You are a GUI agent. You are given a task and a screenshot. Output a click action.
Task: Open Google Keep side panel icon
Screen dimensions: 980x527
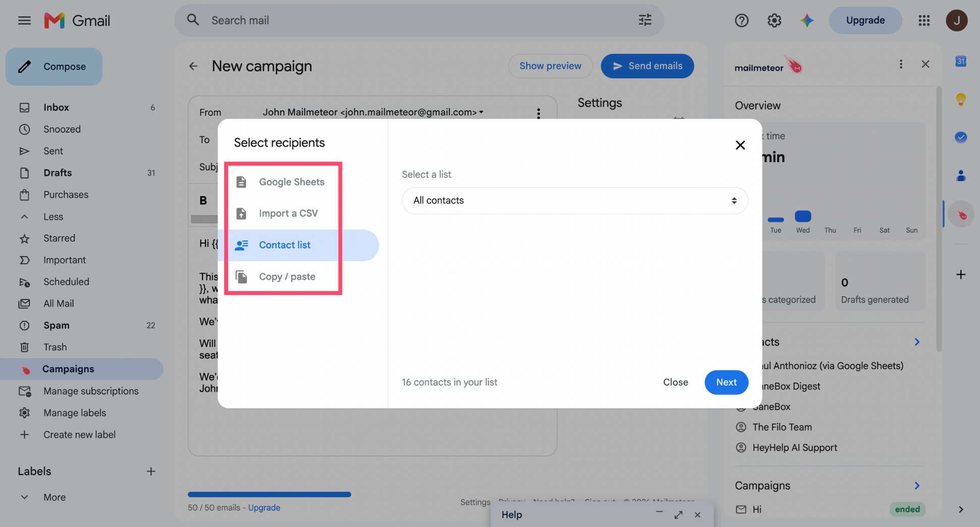960,100
